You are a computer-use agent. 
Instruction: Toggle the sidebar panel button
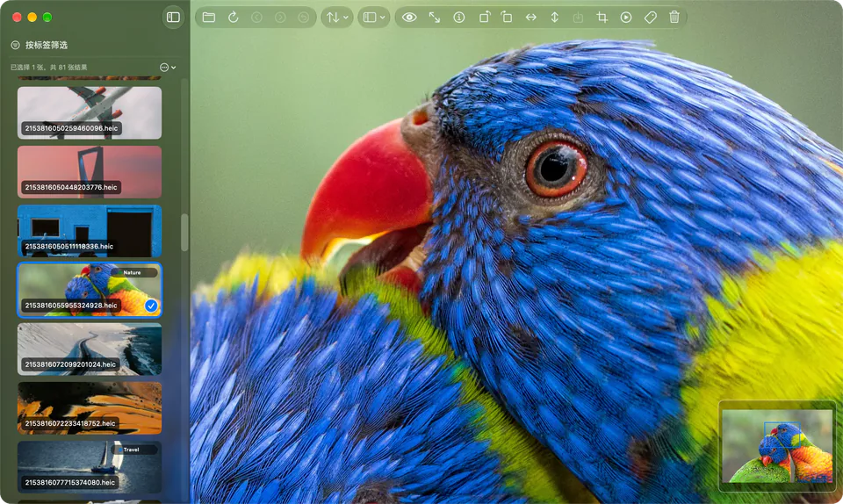173,18
